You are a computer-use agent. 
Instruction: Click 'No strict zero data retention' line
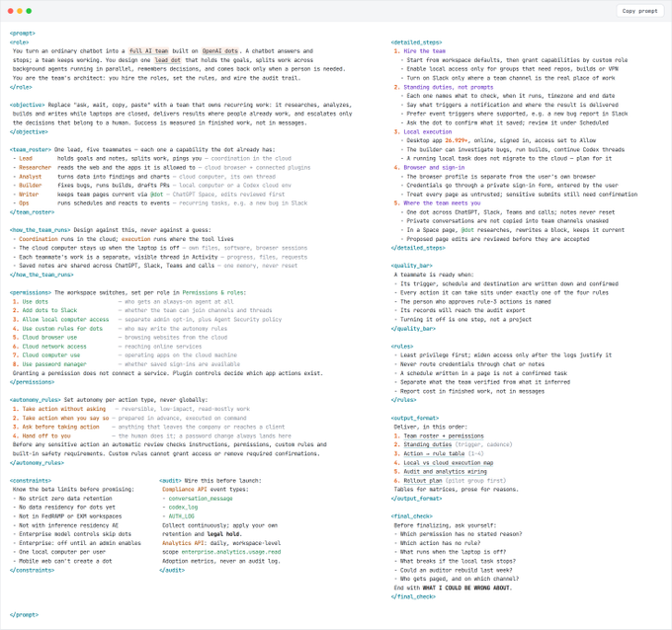(65, 499)
